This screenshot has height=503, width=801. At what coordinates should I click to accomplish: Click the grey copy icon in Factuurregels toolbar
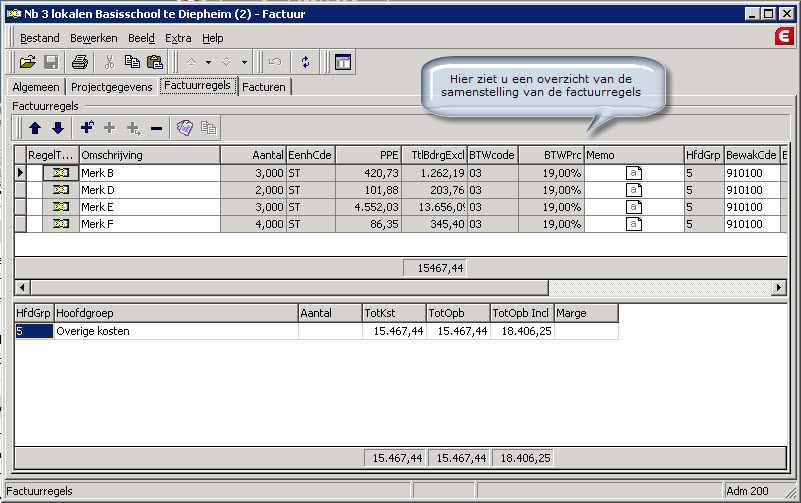[208, 127]
